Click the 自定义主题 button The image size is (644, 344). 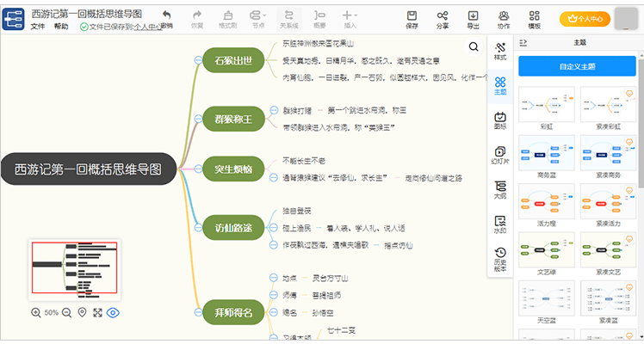point(576,65)
